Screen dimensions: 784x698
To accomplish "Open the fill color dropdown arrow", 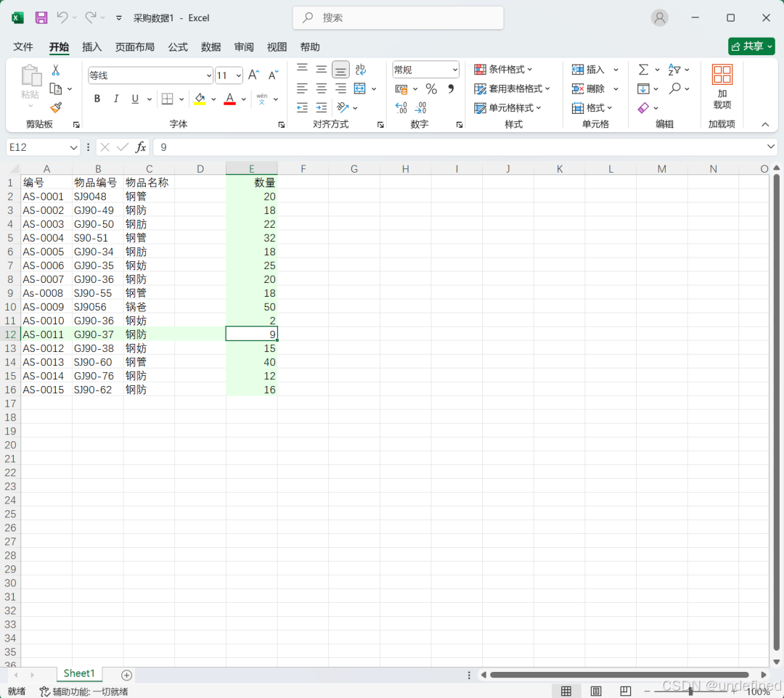I will coord(213,99).
